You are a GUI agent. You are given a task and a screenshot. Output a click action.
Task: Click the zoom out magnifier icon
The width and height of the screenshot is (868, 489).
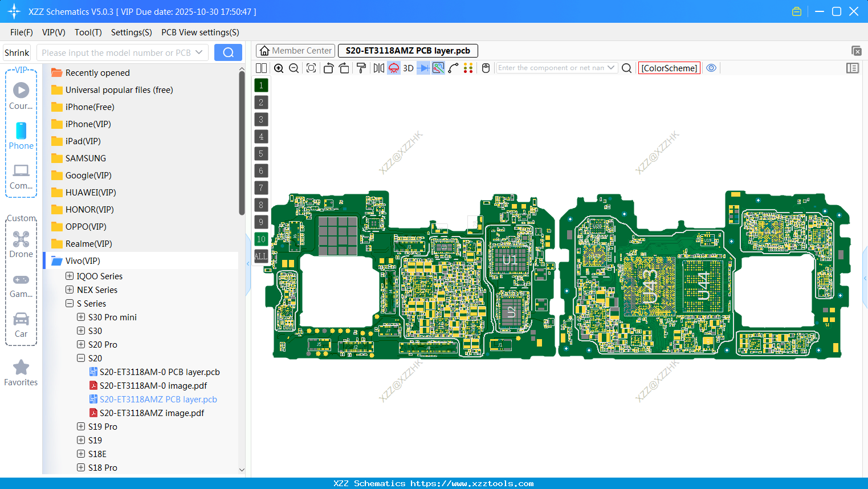[294, 68]
